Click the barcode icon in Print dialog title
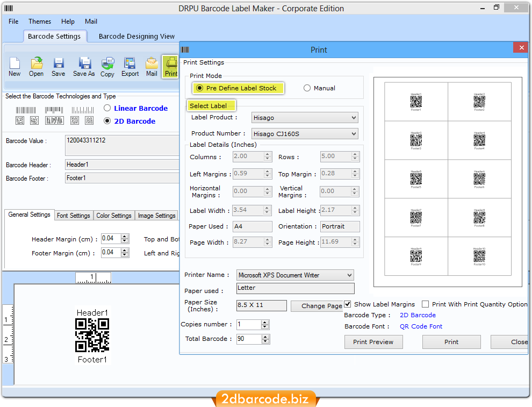 [185, 50]
